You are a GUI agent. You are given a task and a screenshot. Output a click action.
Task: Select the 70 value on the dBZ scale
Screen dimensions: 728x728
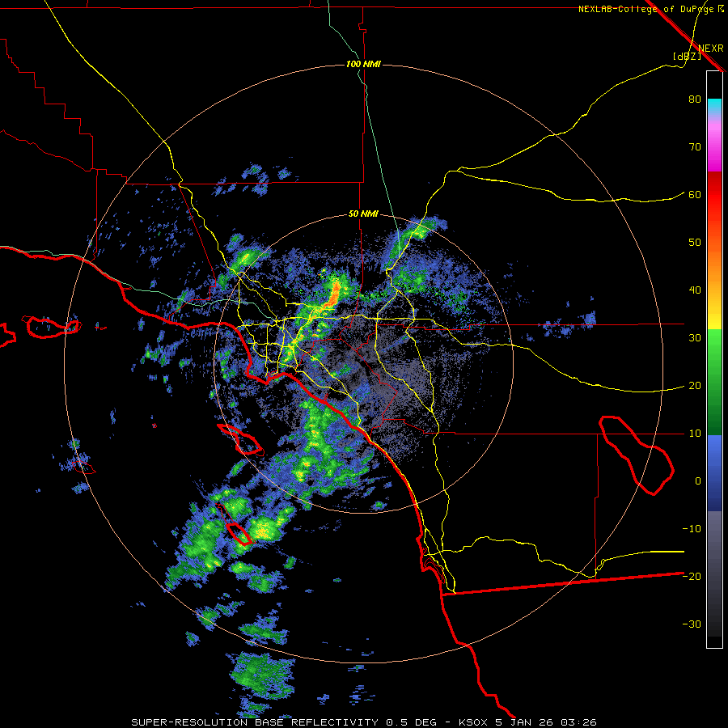695,146
